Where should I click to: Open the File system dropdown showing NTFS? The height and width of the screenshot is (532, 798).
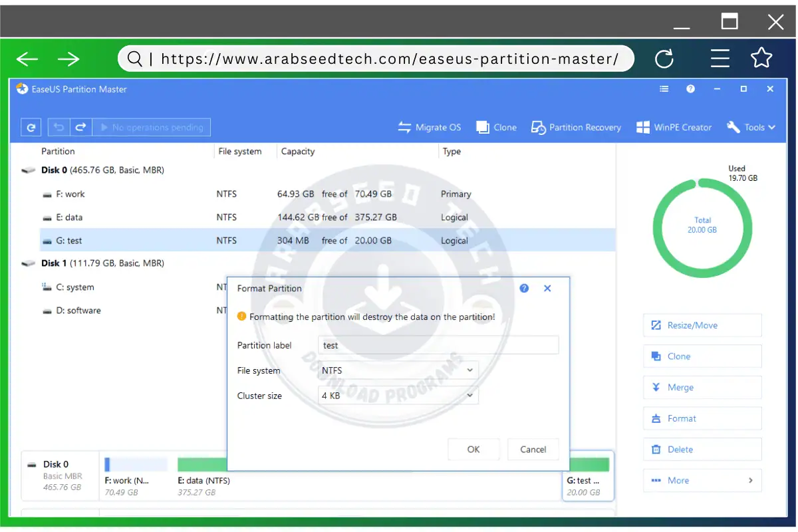tap(398, 370)
